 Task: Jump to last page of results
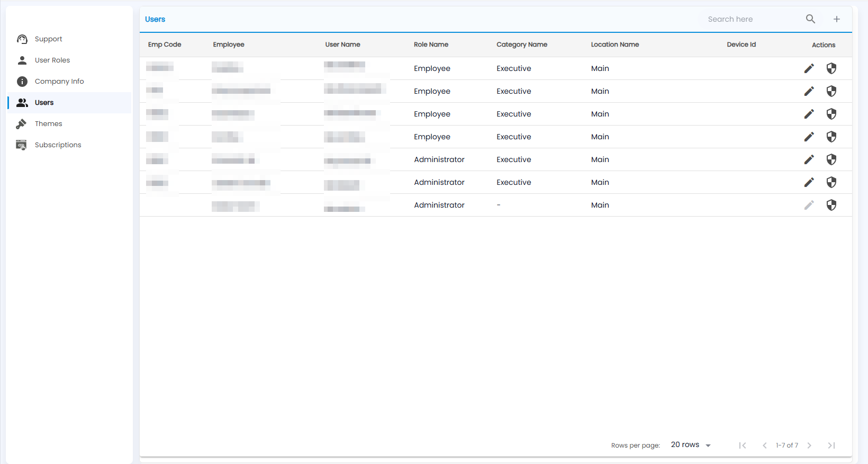pyautogui.click(x=831, y=445)
